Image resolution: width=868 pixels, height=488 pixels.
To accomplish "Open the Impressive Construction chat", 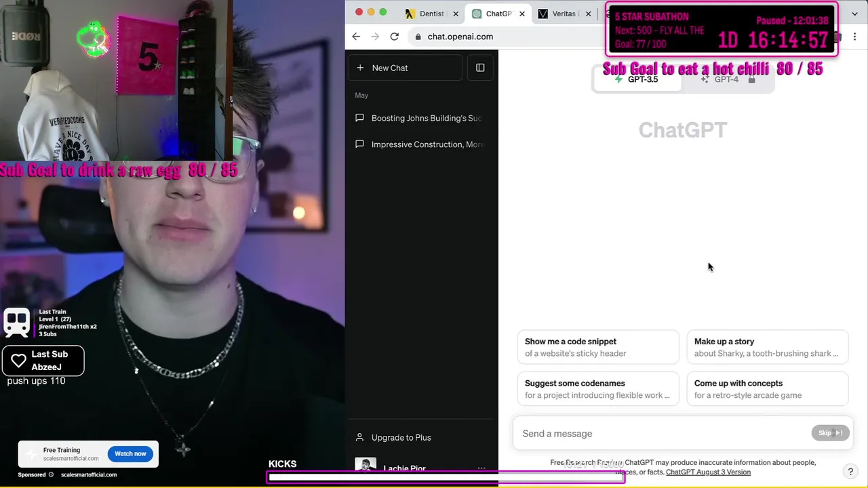I will (421, 144).
